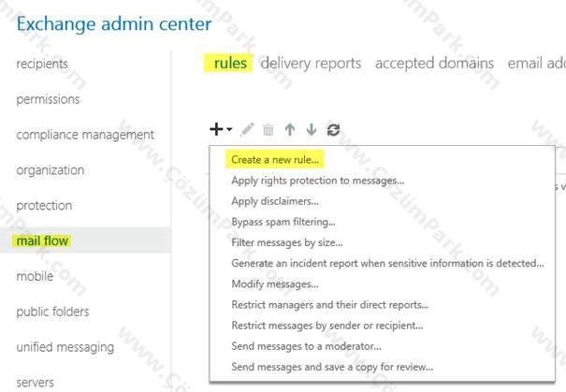This screenshot has height=392, width=566.
Task: Click the move down arrow icon
Action: (x=312, y=129)
